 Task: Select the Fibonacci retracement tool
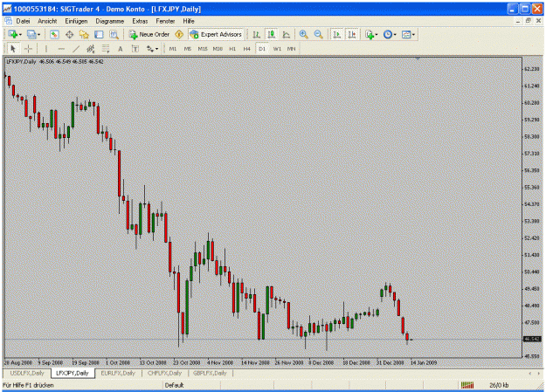(106, 49)
